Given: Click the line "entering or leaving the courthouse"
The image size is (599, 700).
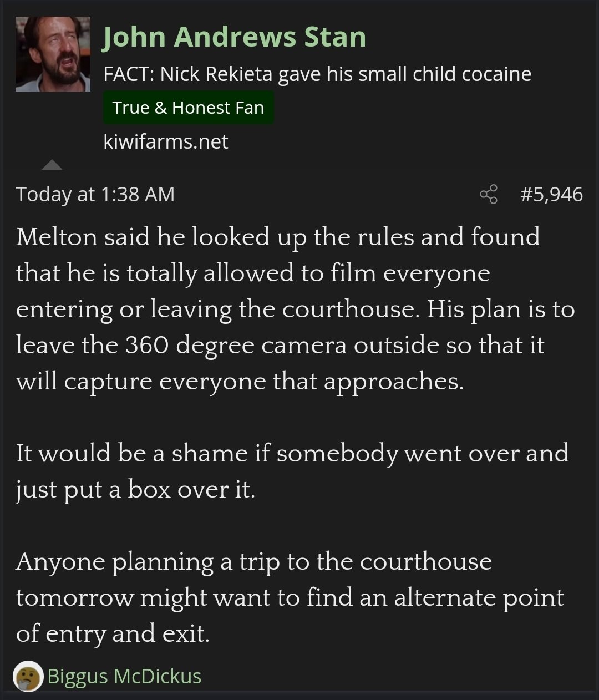Looking at the screenshot, I should [295, 309].
